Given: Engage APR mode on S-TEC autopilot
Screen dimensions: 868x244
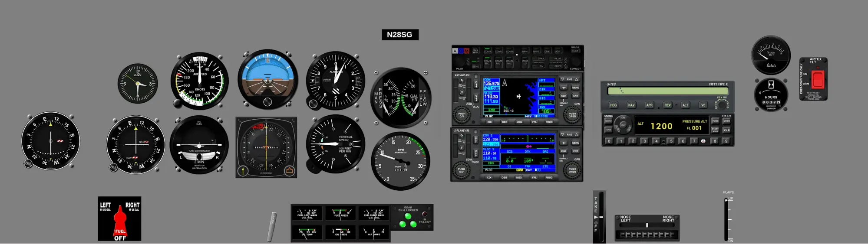Looking at the screenshot, I should pos(650,105).
